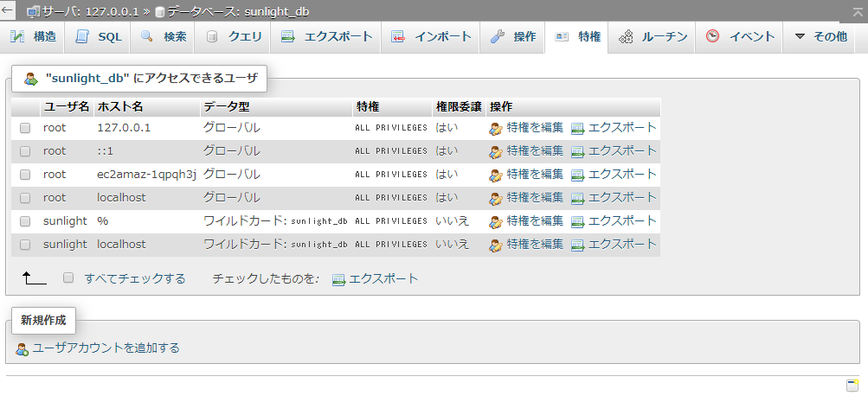Screen dimensions: 868x402
Task: Click the export icon in root 127.0.0.1 row
Action: point(578,128)
